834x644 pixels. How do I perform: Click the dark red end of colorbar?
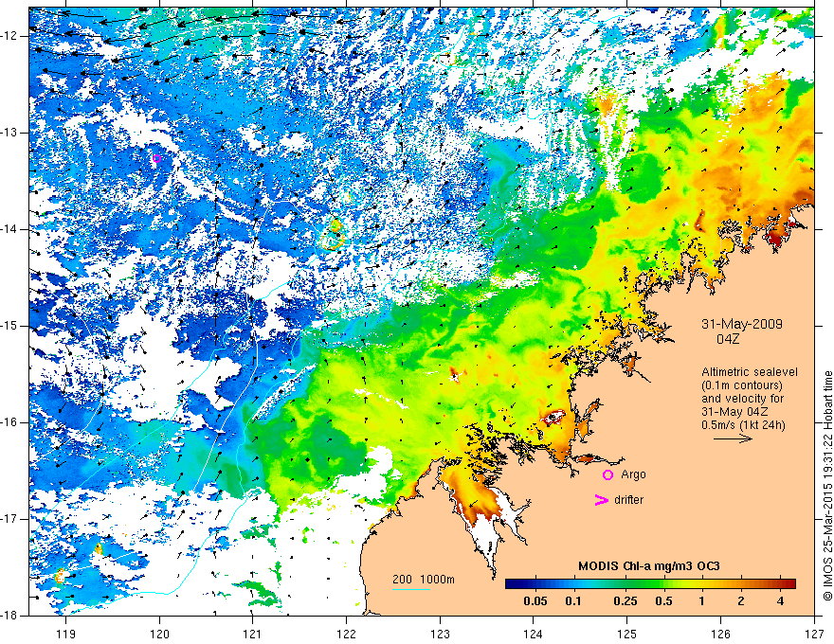pyautogui.click(x=789, y=584)
